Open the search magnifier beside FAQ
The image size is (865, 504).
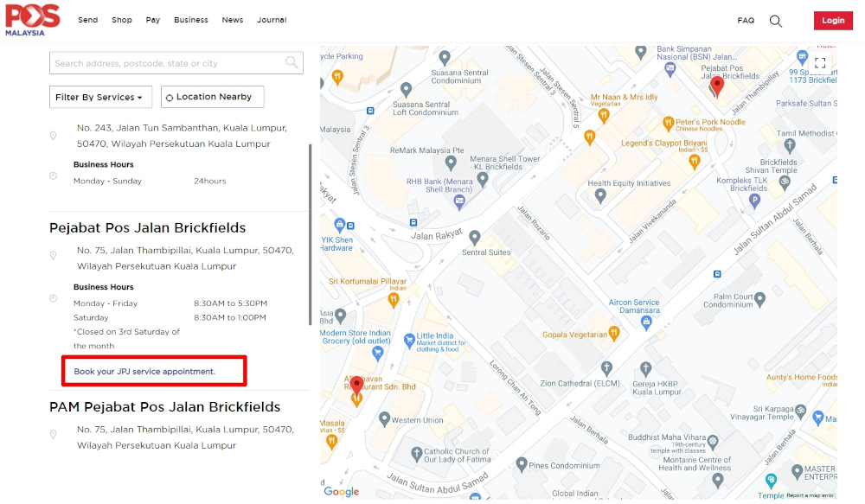(775, 21)
